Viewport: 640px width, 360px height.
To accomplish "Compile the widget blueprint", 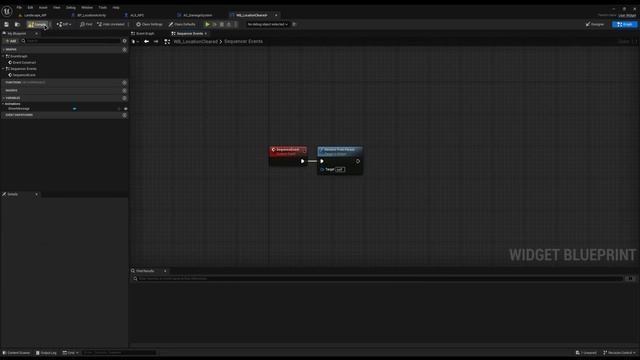I will (38, 24).
